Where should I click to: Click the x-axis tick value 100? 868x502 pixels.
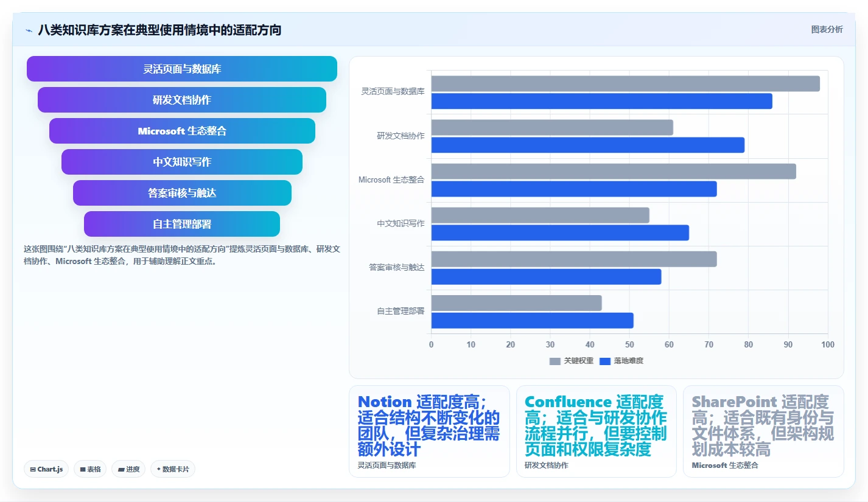point(828,345)
